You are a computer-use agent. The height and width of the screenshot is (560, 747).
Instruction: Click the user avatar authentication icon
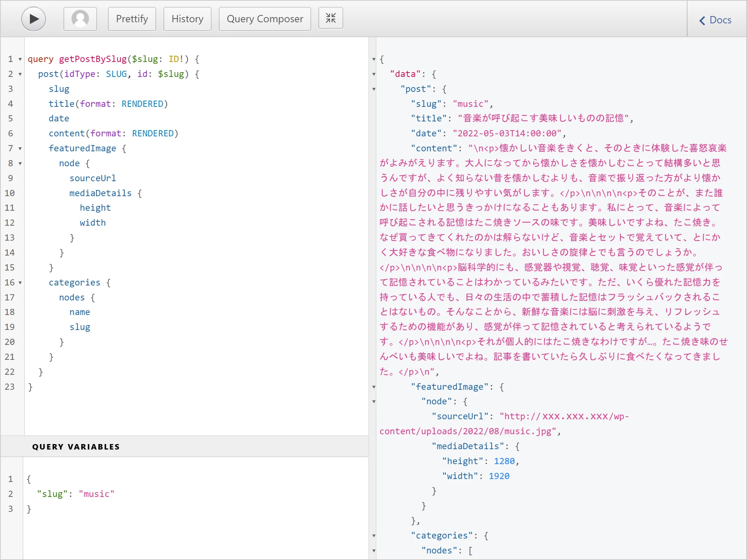(x=80, y=19)
